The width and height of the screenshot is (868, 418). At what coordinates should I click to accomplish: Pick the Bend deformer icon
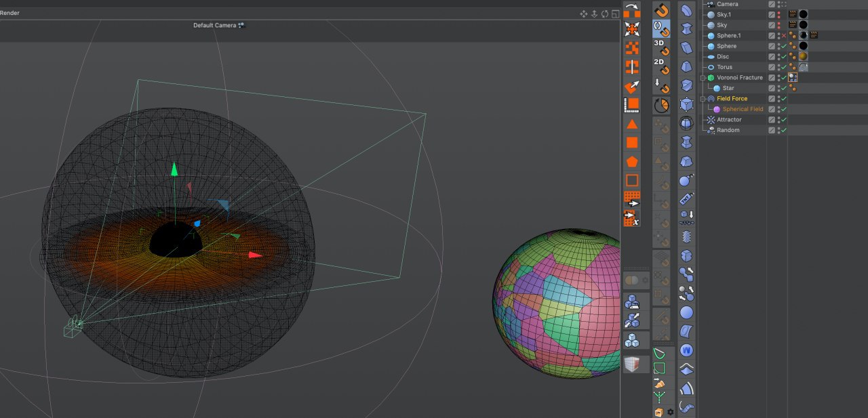[686, 10]
